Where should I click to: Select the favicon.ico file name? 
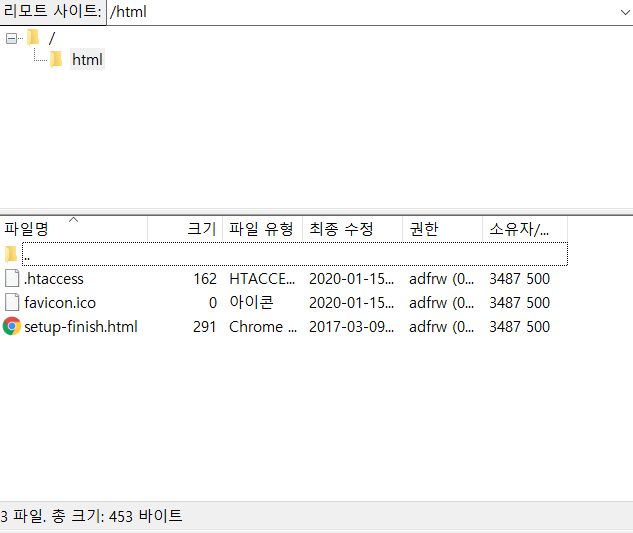(x=60, y=302)
